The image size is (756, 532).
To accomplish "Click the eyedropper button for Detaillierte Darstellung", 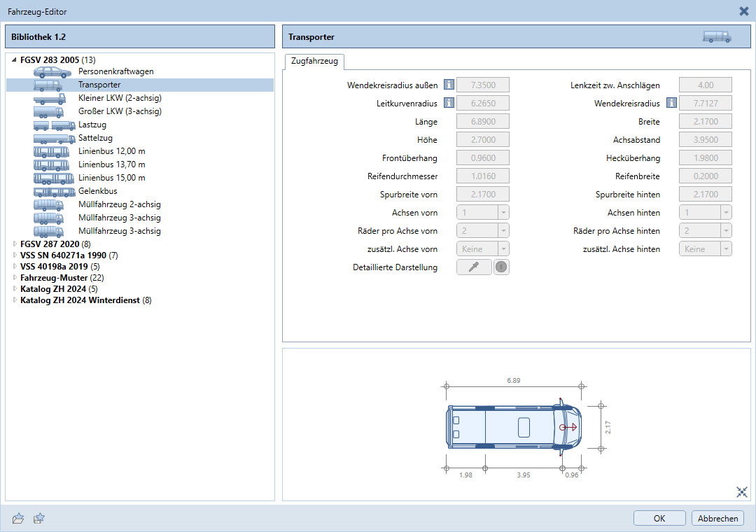I will click(x=474, y=267).
